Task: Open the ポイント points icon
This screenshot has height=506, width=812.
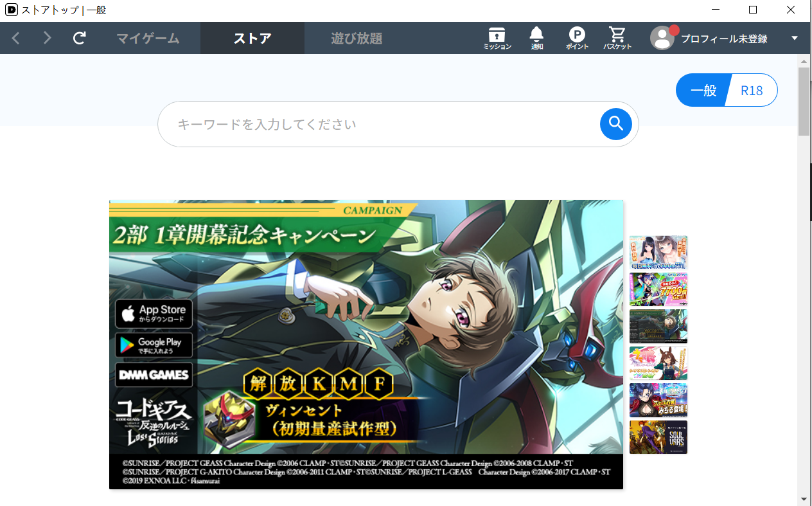Action: point(577,39)
